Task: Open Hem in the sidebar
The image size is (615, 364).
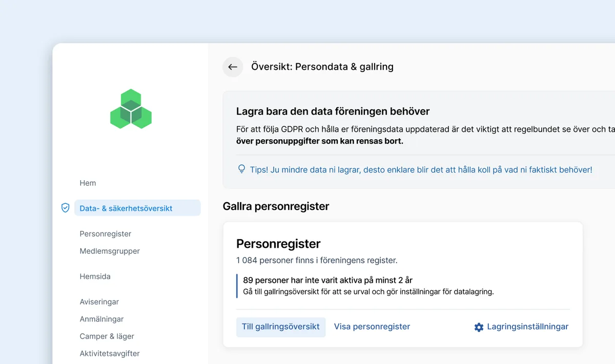Action: click(x=88, y=183)
